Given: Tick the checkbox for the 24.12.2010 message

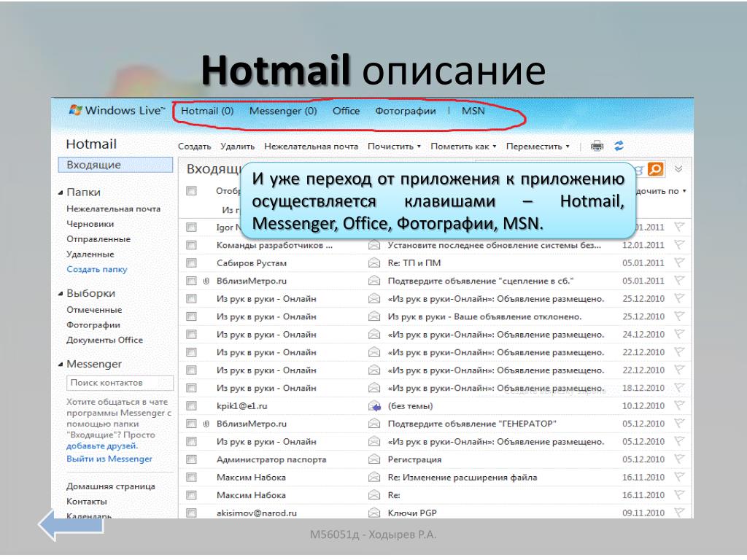Looking at the screenshot, I should click(x=192, y=334).
